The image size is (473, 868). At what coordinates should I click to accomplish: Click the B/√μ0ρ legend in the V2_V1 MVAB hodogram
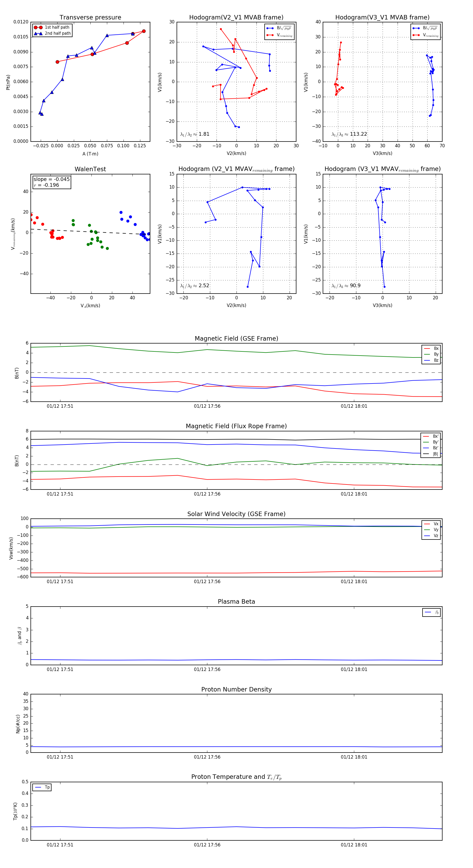[279, 28]
